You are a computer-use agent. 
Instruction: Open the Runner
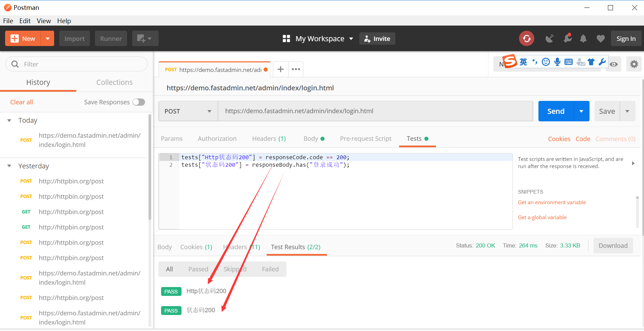coord(111,39)
